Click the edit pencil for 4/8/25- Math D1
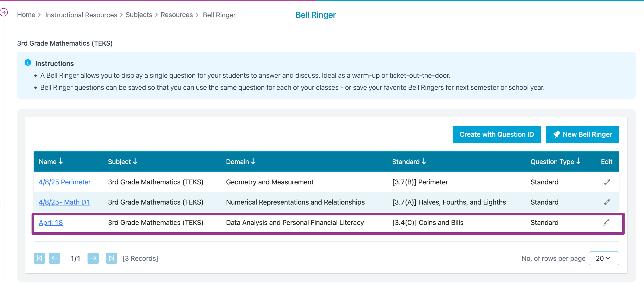644x286 pixels. (607, 202)
